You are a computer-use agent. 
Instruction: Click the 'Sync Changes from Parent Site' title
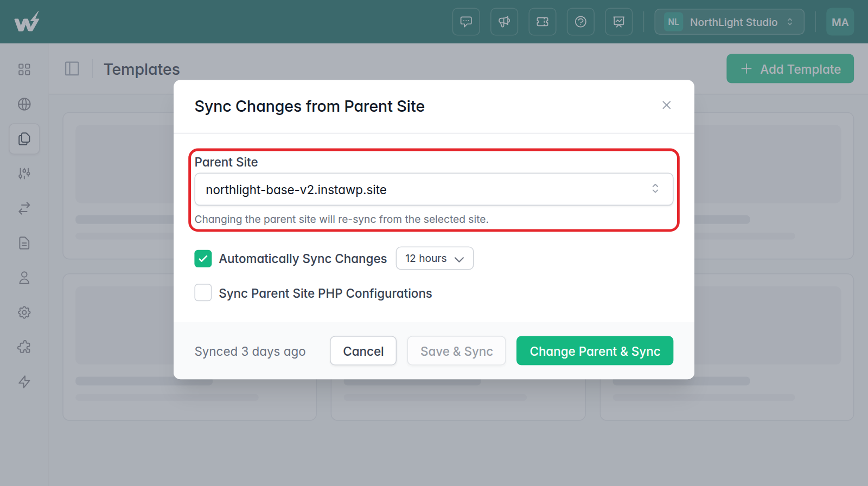coord(310,106)
